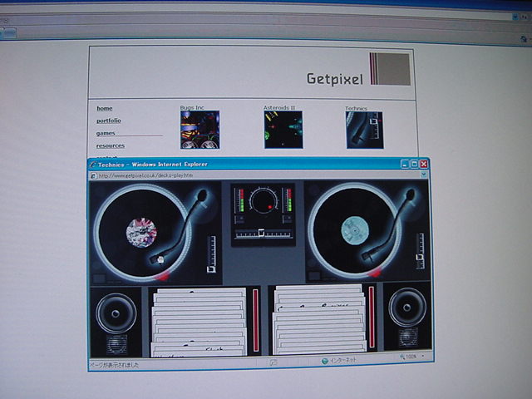Click the page icon beside the popup URL

[x=94, y=175]
